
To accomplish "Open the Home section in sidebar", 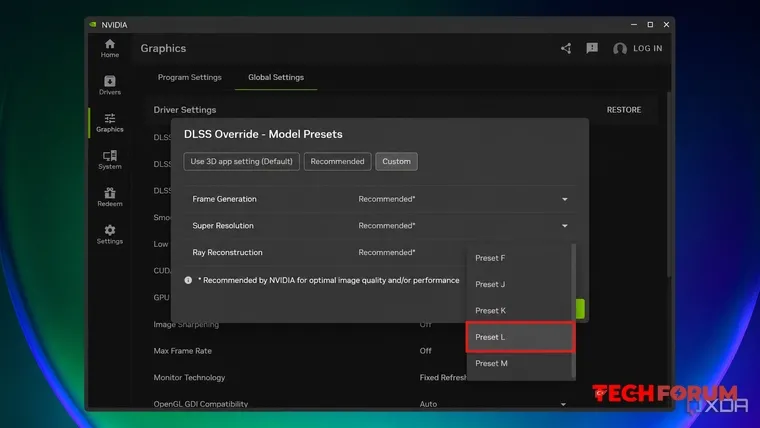I will point(110,48).
